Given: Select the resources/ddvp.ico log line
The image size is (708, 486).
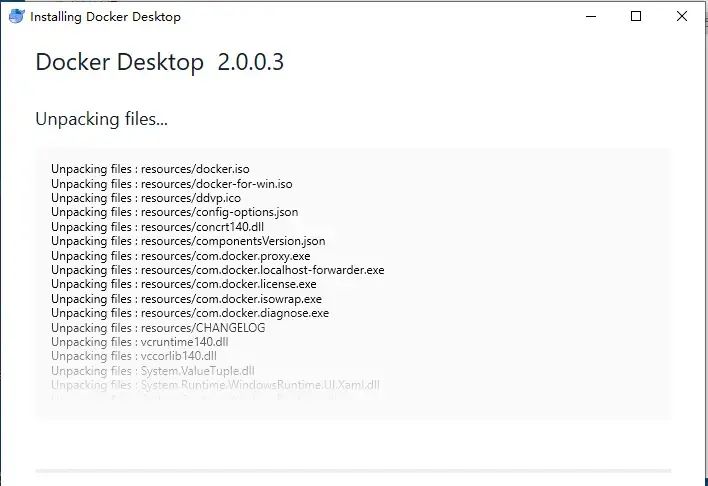Looking at the screenshot, I should [146, 198].
